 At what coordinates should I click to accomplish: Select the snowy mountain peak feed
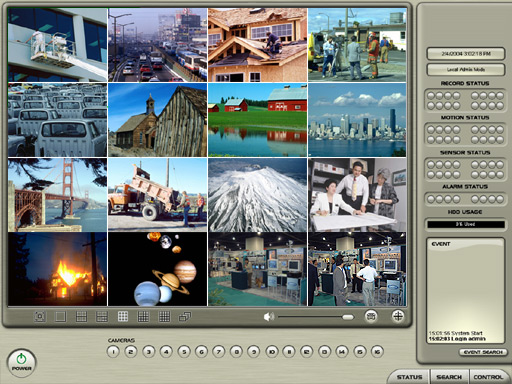coord(257,195)
